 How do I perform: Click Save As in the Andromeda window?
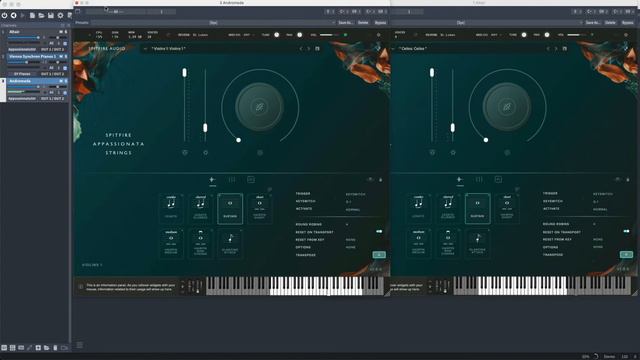click(x=345, y=23)
